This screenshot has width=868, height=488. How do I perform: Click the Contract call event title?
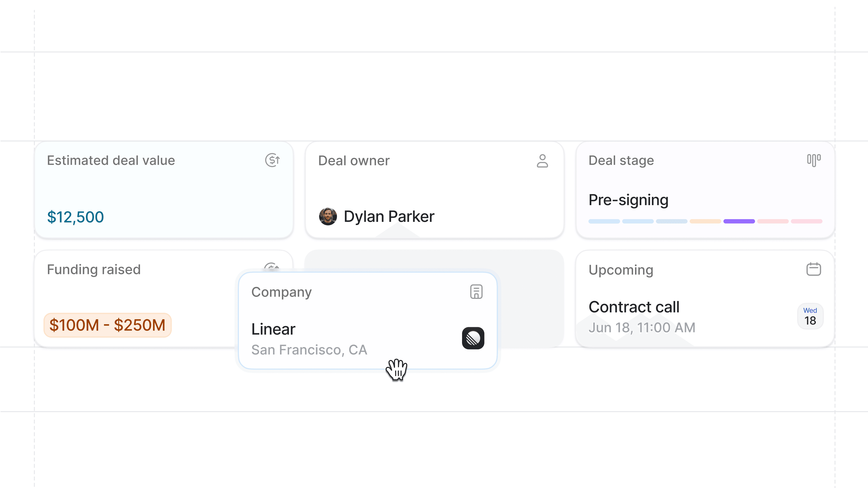634,307
